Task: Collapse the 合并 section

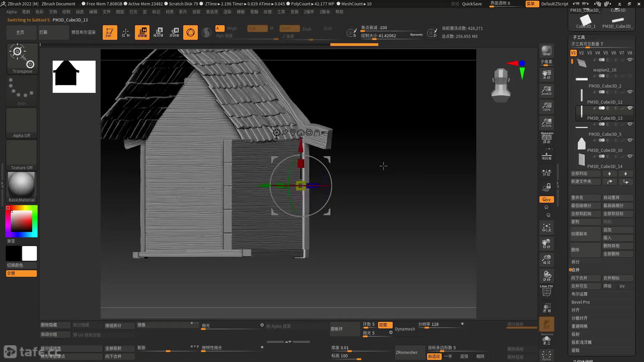Action: coord(576,270)
